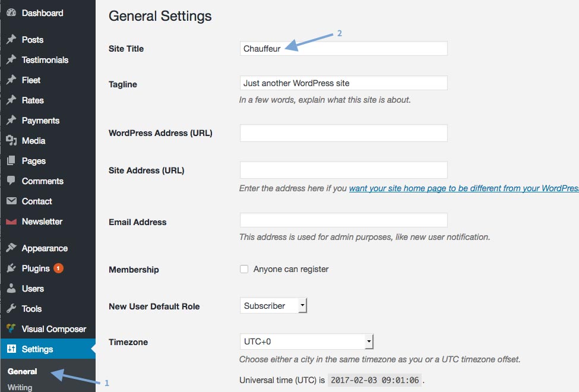Click the Site Title field containing Chauffeur

(x=343, y=48)
